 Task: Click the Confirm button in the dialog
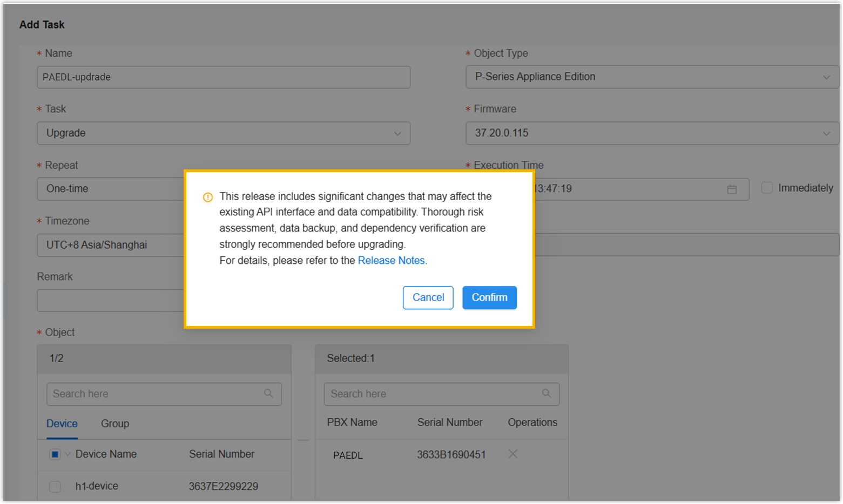coord(489,297)
